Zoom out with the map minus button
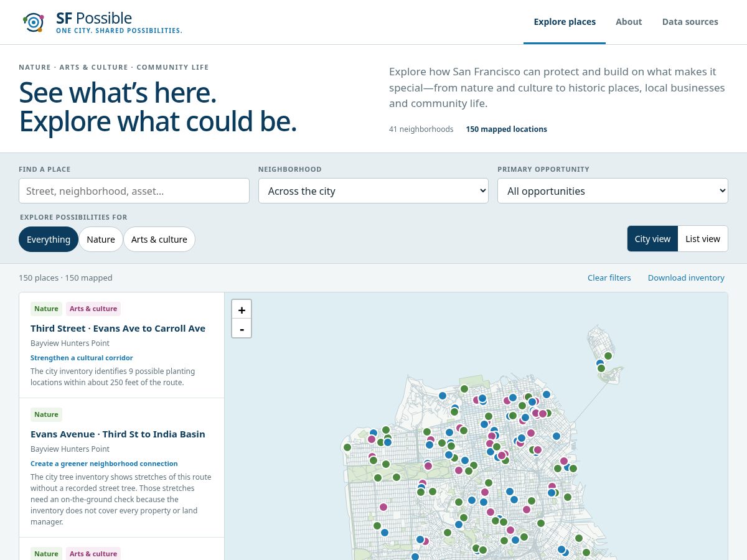 [x=242, y=329]
